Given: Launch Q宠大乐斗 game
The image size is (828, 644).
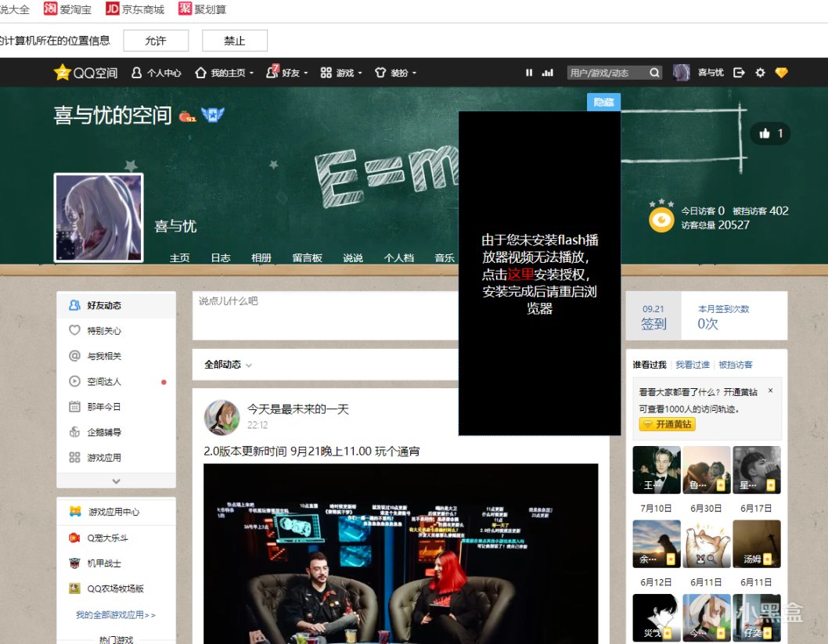Looking at the screenshot, I should click(99, 538).
